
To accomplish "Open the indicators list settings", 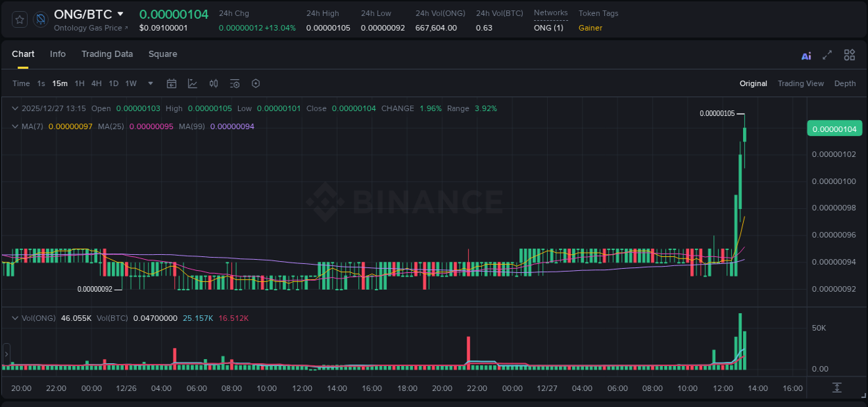I will click(235, 83).
